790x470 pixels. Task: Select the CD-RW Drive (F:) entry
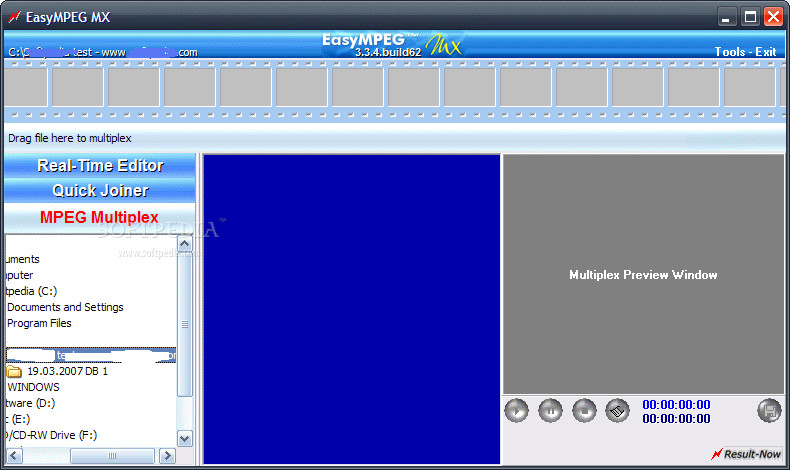tap(51, 435)
